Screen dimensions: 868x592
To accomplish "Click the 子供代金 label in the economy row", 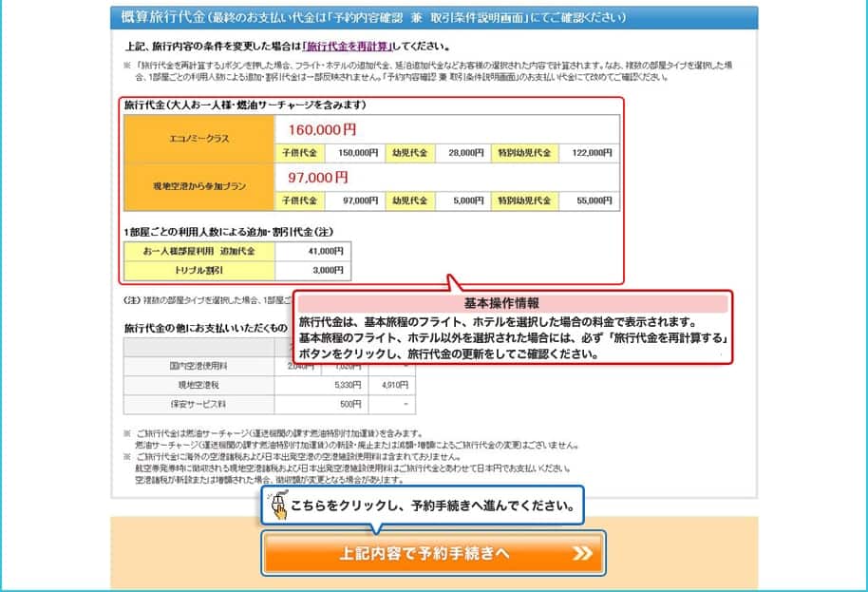I will [299, 152].
